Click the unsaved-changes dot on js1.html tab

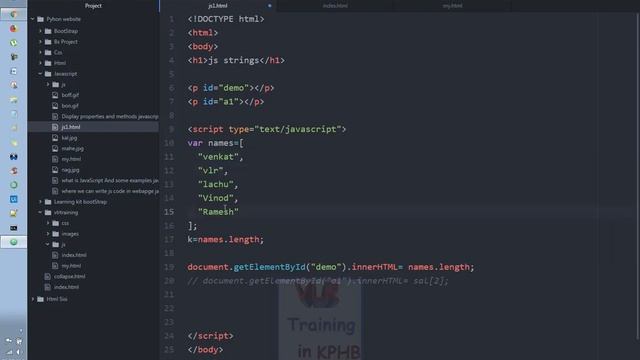[270, 6]
